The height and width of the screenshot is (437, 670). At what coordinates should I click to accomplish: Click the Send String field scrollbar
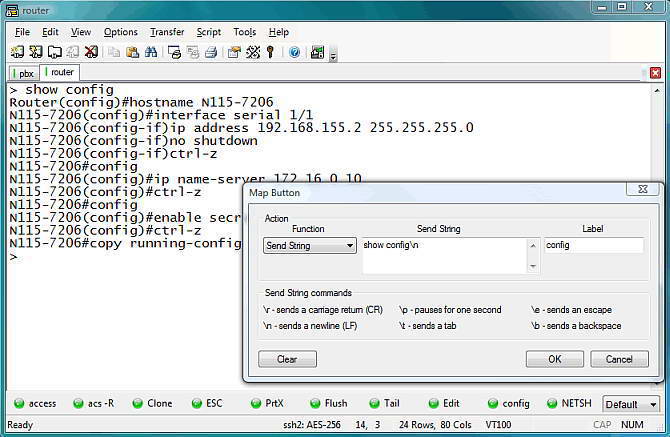(x=533, y=255)
